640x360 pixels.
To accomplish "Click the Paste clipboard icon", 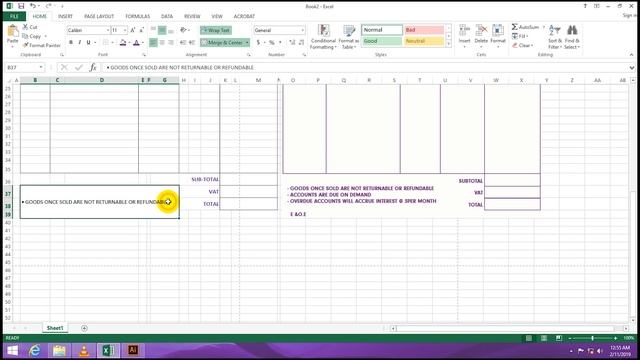I will [x=13, y=31].
